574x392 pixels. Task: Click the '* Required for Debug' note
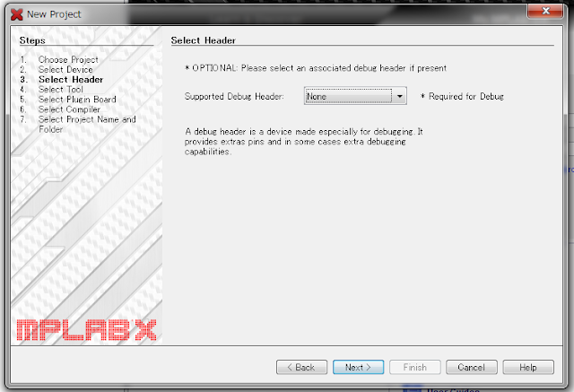click(462, 96)
